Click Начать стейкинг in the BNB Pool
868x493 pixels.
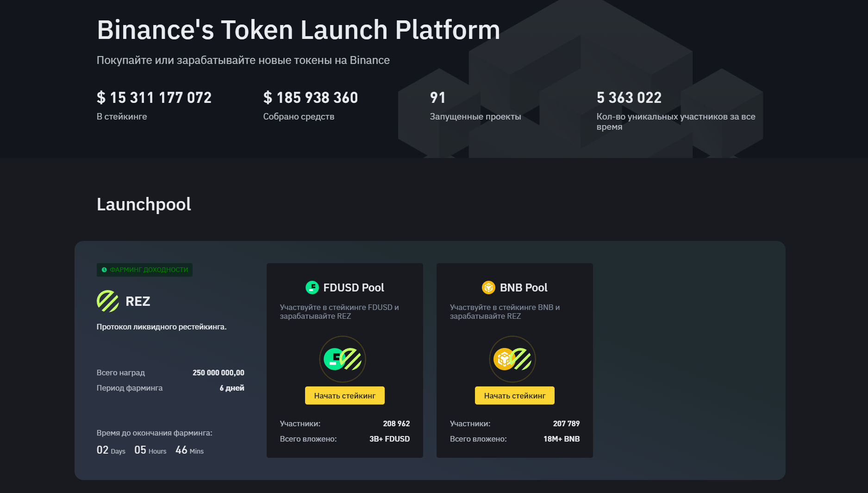(514, 395)
